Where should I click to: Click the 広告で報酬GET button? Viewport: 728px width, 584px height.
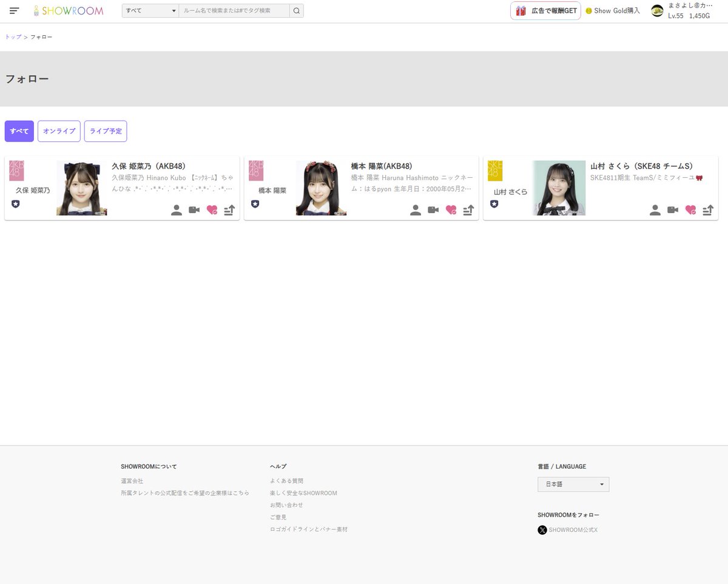tap(546, 11)
